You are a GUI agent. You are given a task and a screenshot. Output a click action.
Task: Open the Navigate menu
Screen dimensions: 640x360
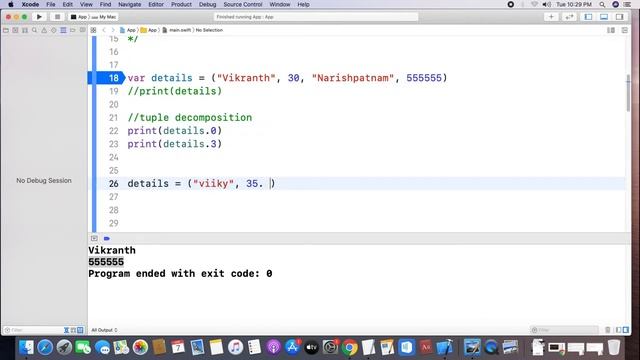click(x=129, y=4)
